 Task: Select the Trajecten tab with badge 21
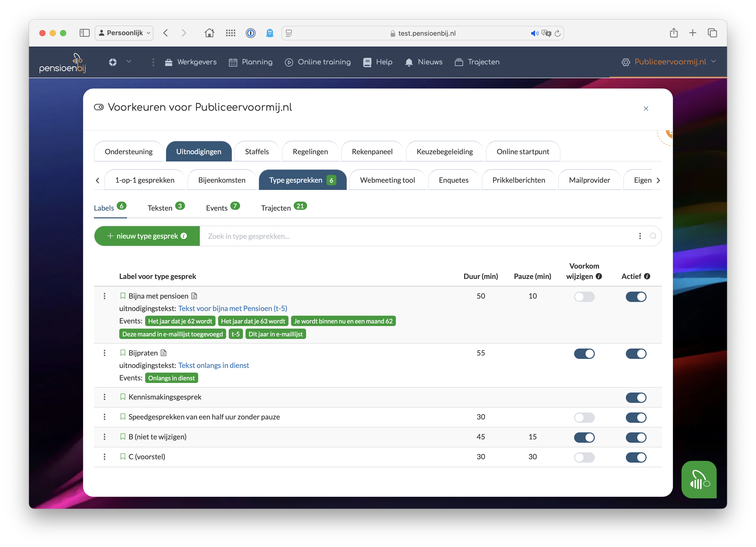point(284,207)
